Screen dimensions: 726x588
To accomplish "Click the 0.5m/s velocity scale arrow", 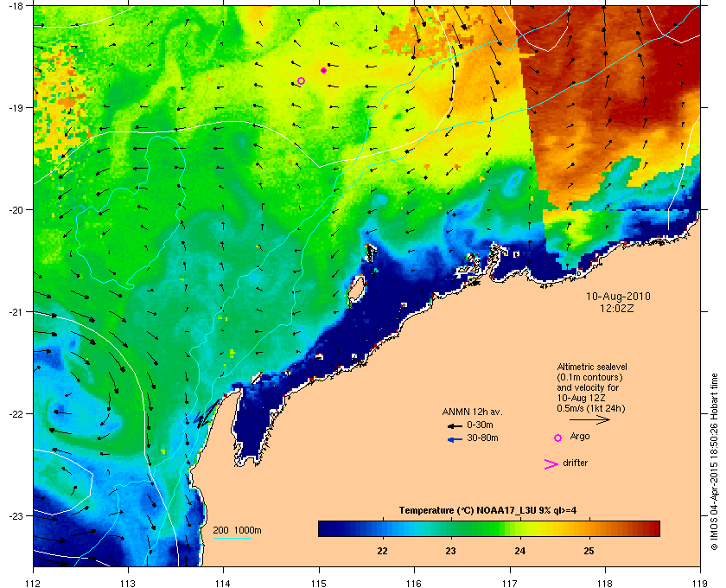I will pyautogui.click(x=589, y=419).
